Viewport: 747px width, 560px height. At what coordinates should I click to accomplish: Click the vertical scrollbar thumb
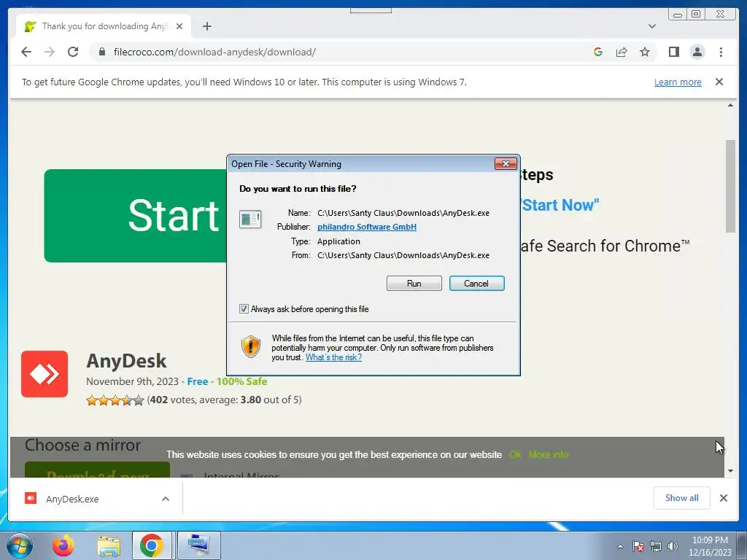[730, 186]
